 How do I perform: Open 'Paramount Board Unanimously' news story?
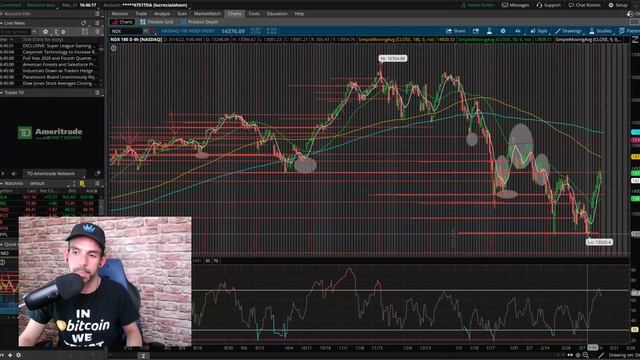pyautogui.click(x=59, y=77)
